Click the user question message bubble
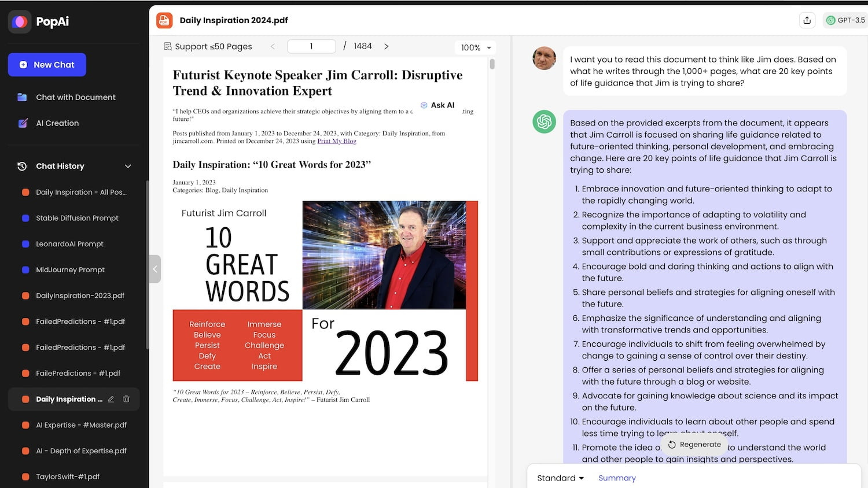 705,71
